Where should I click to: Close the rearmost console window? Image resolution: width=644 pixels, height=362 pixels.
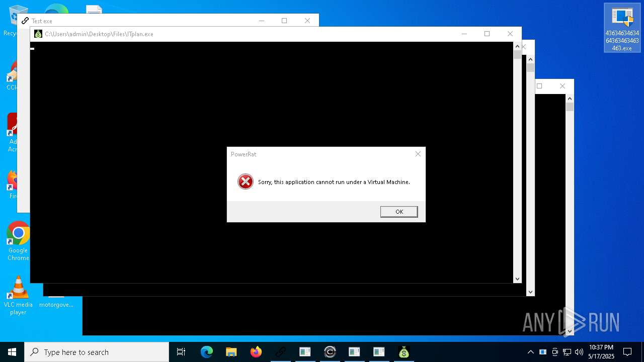pos(562,86)
